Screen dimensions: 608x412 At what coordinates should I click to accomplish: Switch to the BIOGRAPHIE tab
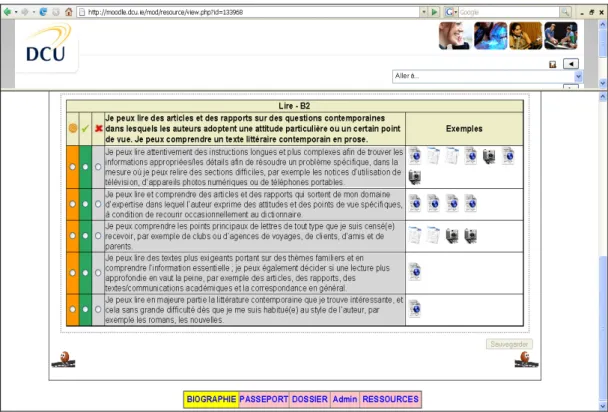(211, 399)
